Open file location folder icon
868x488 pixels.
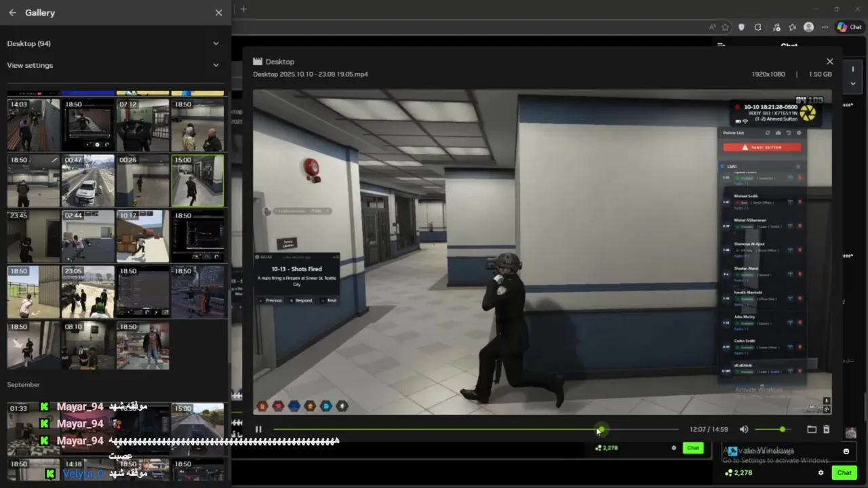tap(812, 429)
